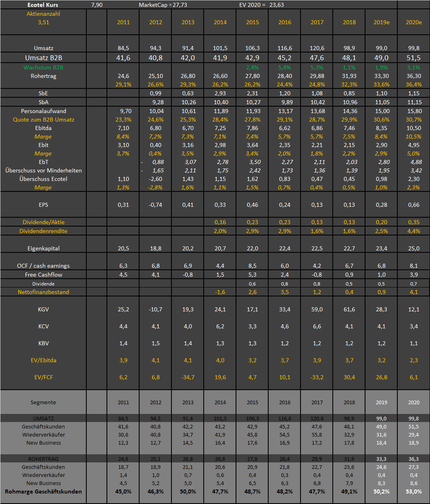Select the Ebitda value for 2020e
Screen dimensions: 430x504
tap(413, 128)
